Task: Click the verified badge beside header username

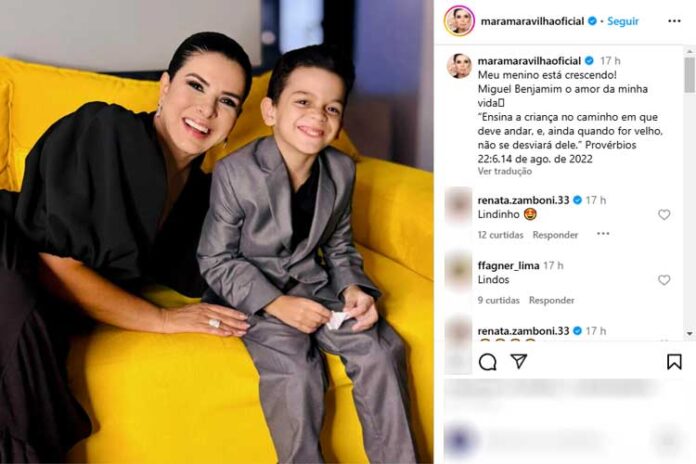Action: pyautogui.click(x=592, y=21)
